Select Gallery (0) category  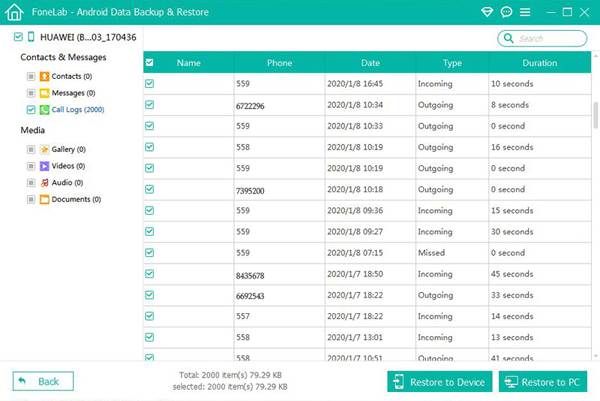pos(68,149)
